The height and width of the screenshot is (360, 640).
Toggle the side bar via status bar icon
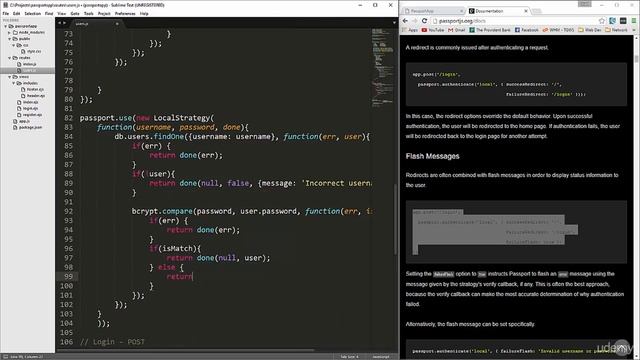point(5,356)
